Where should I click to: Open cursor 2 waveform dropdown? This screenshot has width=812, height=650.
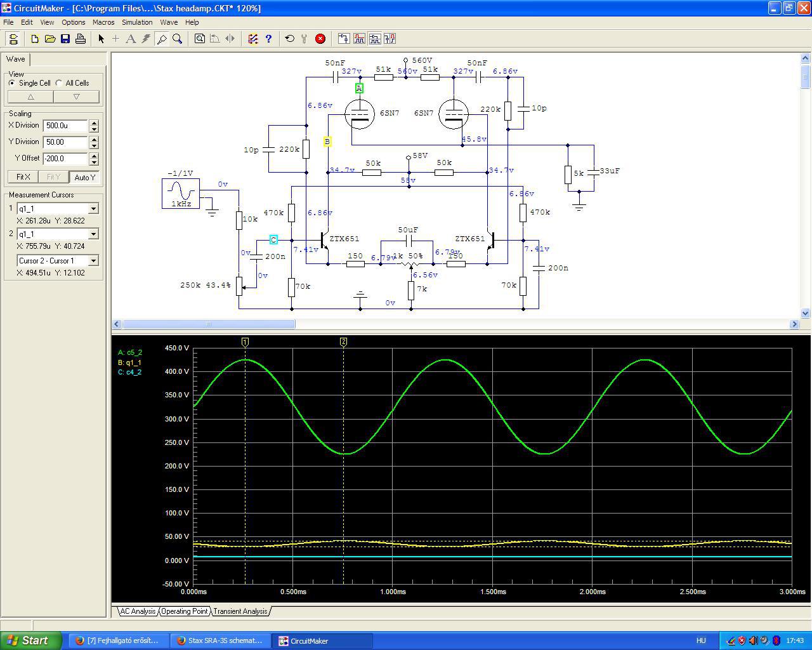click(93, 234)
